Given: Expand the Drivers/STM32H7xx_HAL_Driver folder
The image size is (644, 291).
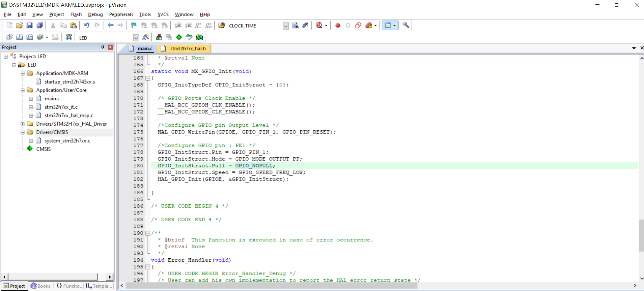Looking at the screenshot, I should (x=23, y=124).
